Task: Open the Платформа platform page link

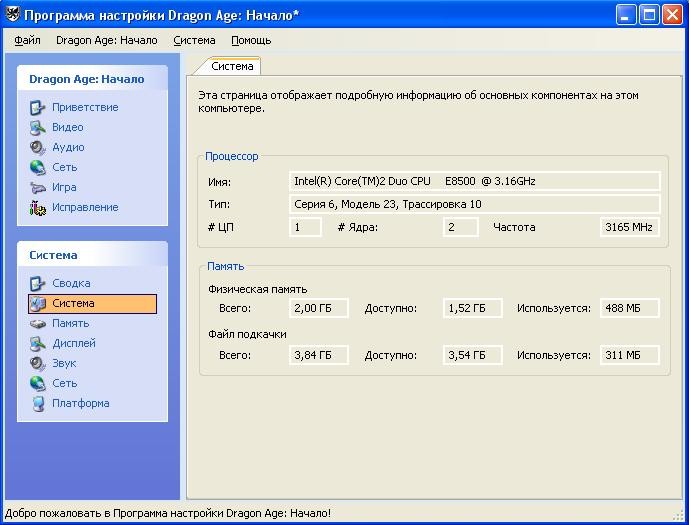Action: pos(81,403)
